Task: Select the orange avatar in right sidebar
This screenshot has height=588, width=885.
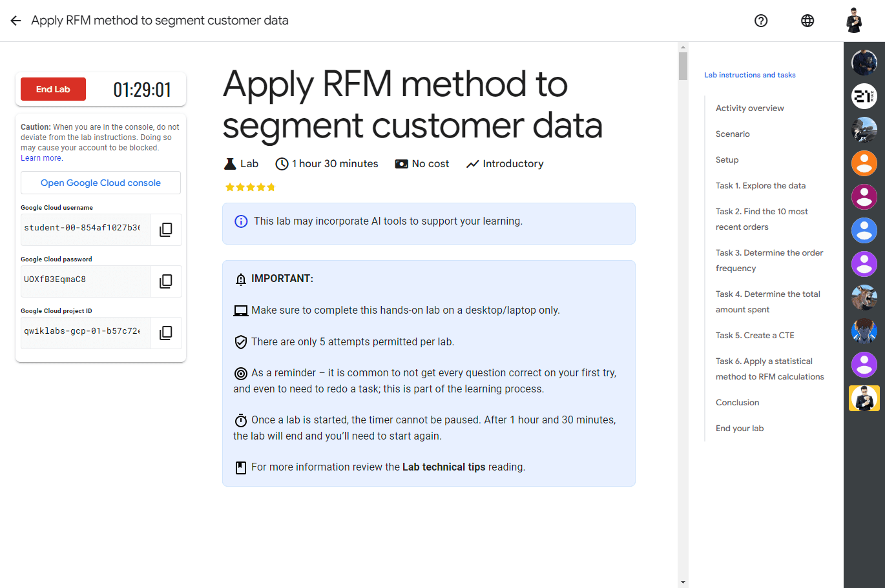Action: pyautogui.click(x=864, y=163)
